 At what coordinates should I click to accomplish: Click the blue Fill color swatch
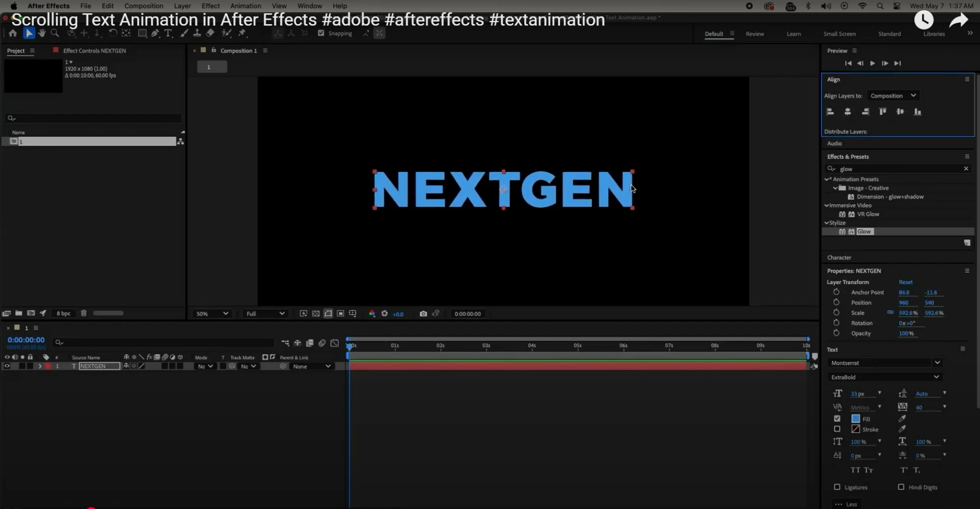point(856,419)
